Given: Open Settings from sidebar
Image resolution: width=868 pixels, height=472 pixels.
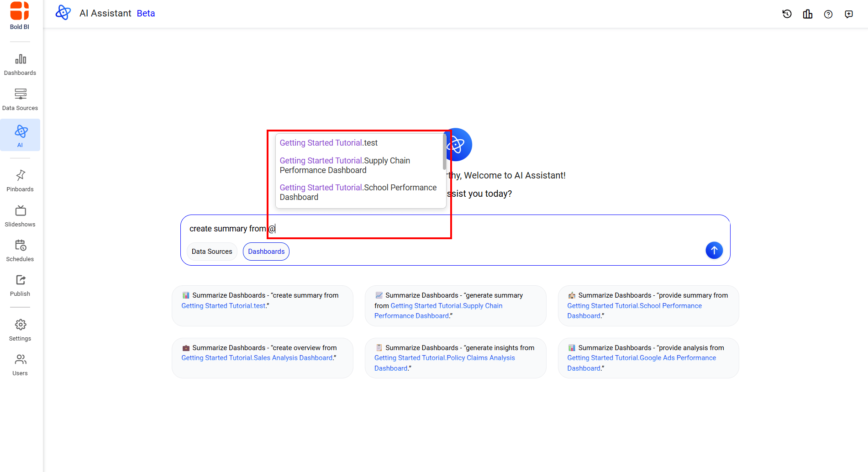Looking at the screenshot, I should point(20,330).
